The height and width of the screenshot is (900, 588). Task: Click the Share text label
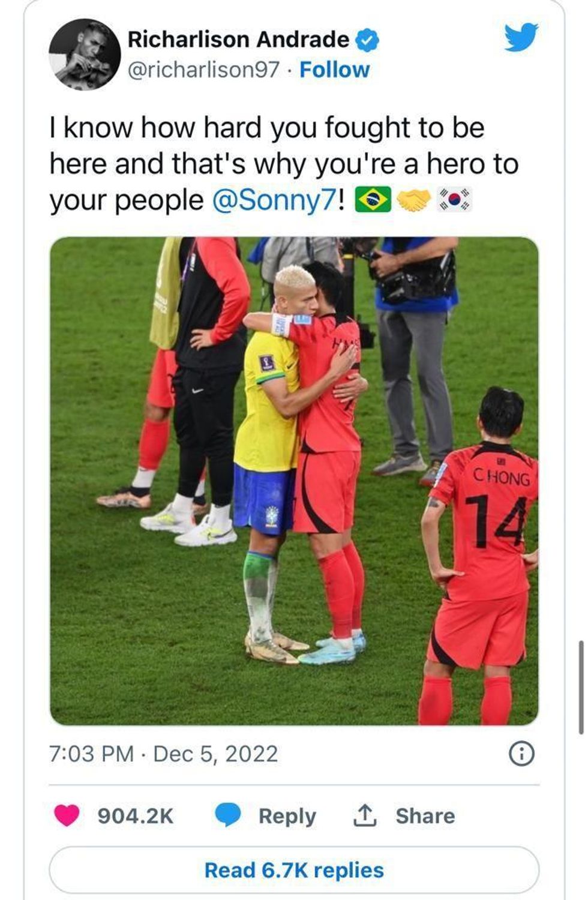tap(425, 815)
